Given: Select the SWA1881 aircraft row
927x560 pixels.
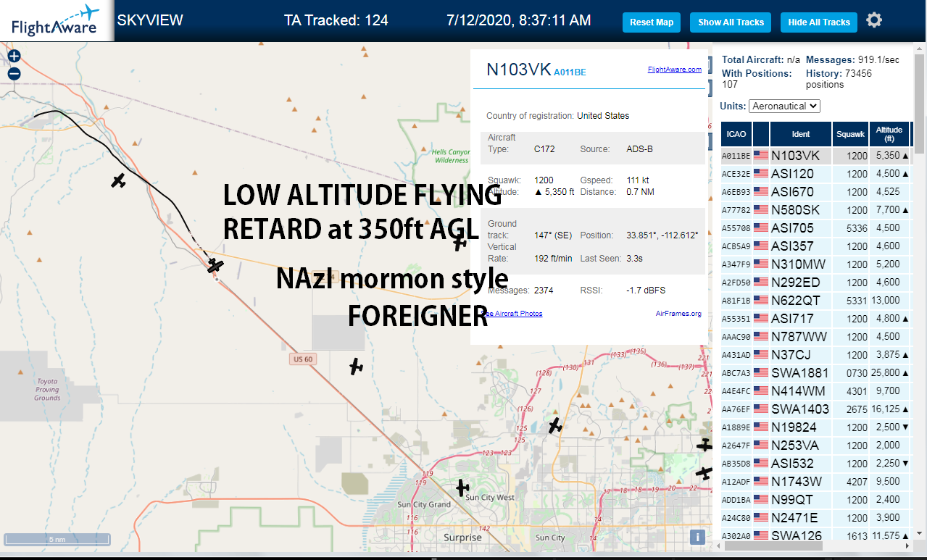Looking at the screenshot, I should tap(815, 373).
